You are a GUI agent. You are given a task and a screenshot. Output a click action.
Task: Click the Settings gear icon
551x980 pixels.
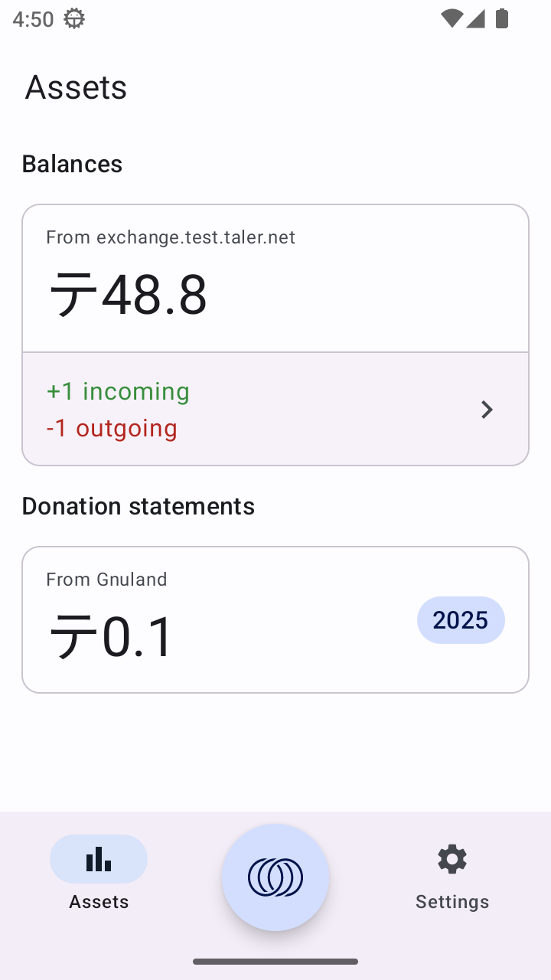click(x=452, y=859)
